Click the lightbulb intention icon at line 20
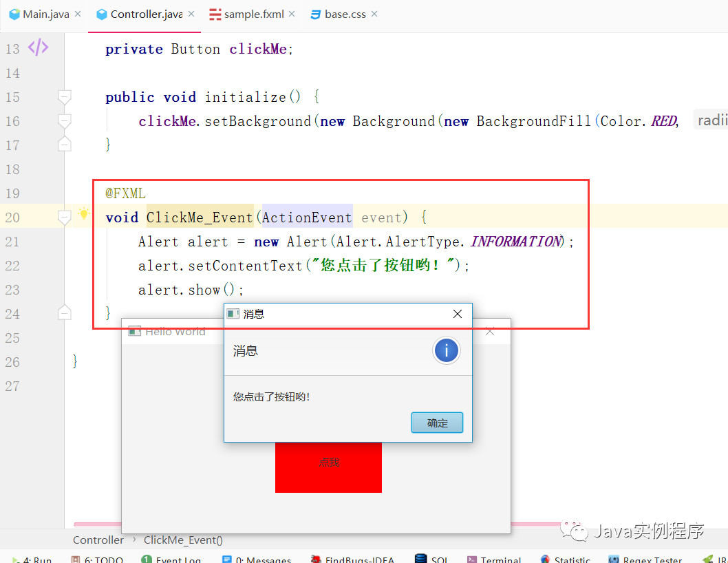 (x=83, y=214)
